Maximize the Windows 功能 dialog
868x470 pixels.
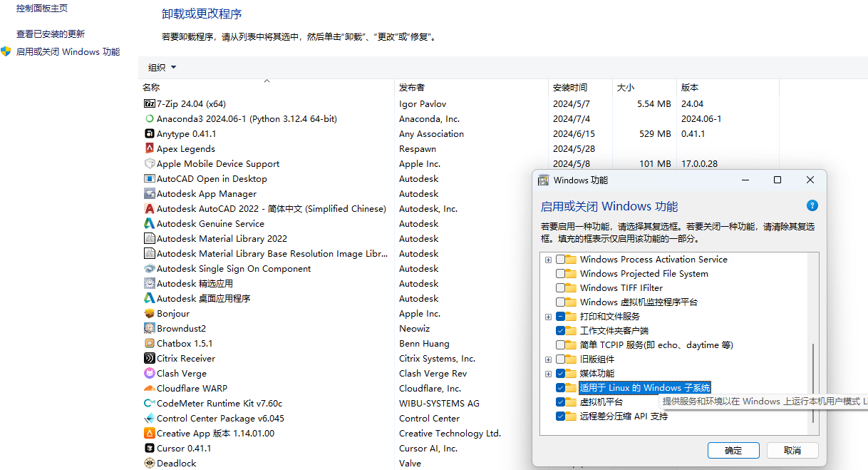(777, 180)
